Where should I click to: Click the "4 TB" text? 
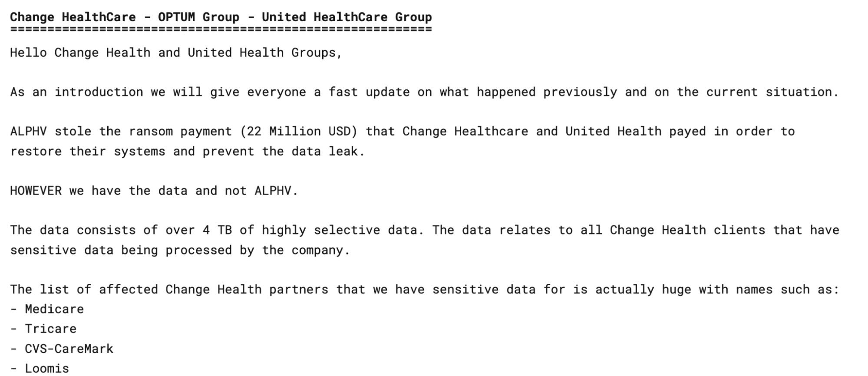tap(217, 230)
